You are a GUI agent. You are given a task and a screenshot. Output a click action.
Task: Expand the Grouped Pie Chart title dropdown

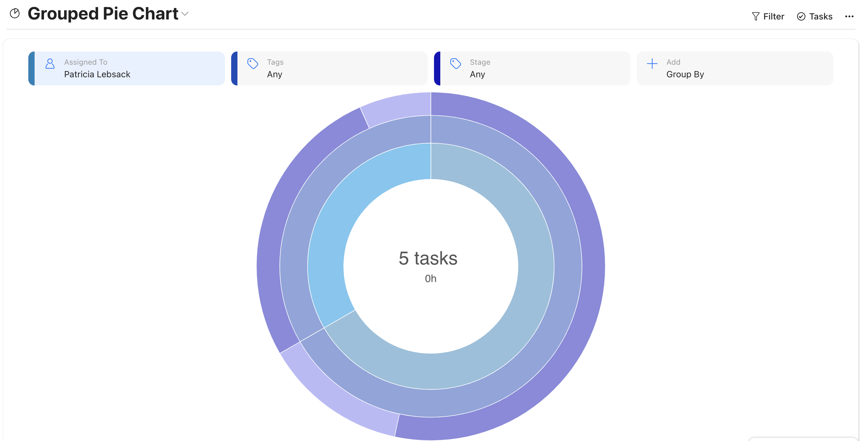tap(185, 14)
